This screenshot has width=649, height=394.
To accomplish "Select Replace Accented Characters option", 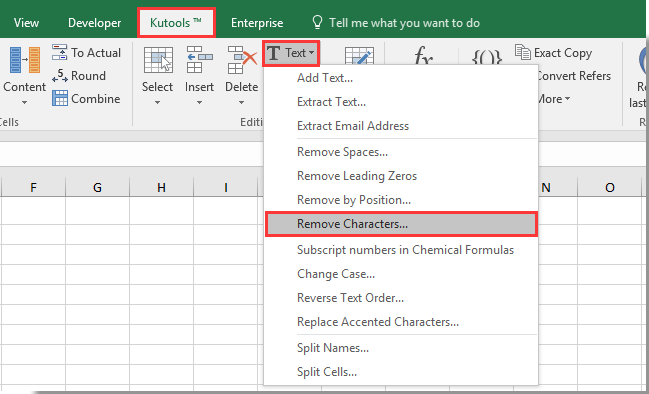I will [x=401, y=322].
